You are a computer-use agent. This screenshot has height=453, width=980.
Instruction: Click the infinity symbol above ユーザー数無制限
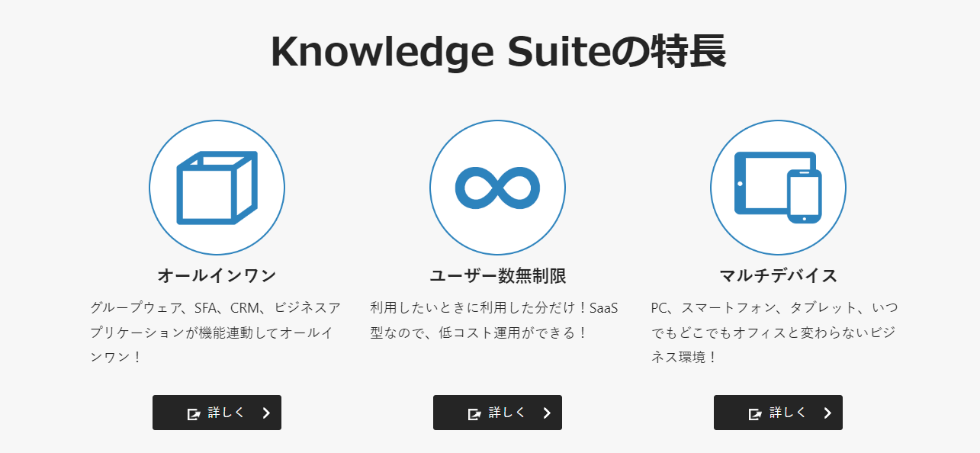tap(497, 188)
